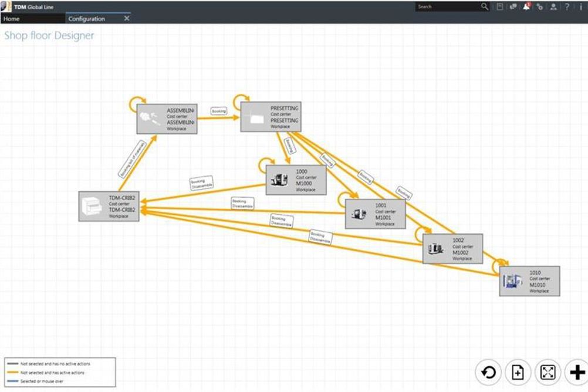
Task: Click Booking label on arrow to node 1010
Action: pyautogui.click(x=404, y=193)
